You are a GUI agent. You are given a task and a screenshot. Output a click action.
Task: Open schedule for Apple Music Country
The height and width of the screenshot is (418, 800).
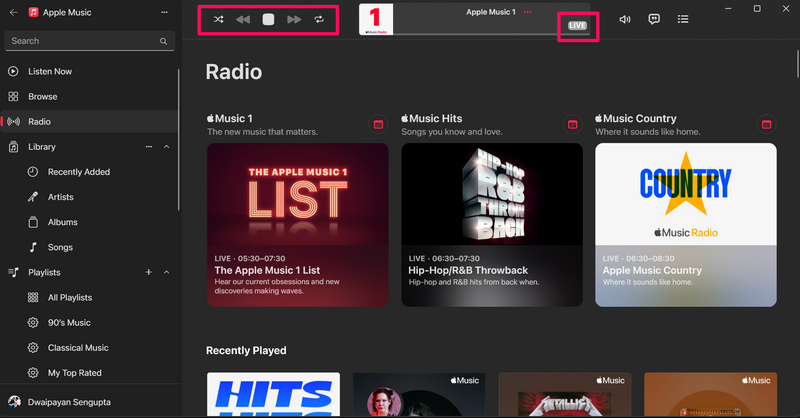click(767, 124)
